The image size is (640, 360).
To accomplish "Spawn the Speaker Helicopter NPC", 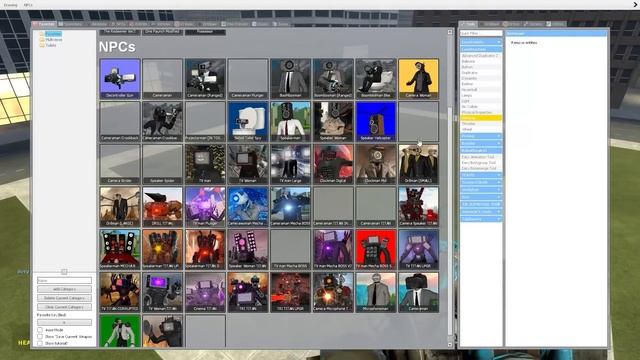I will click(376, 121).
